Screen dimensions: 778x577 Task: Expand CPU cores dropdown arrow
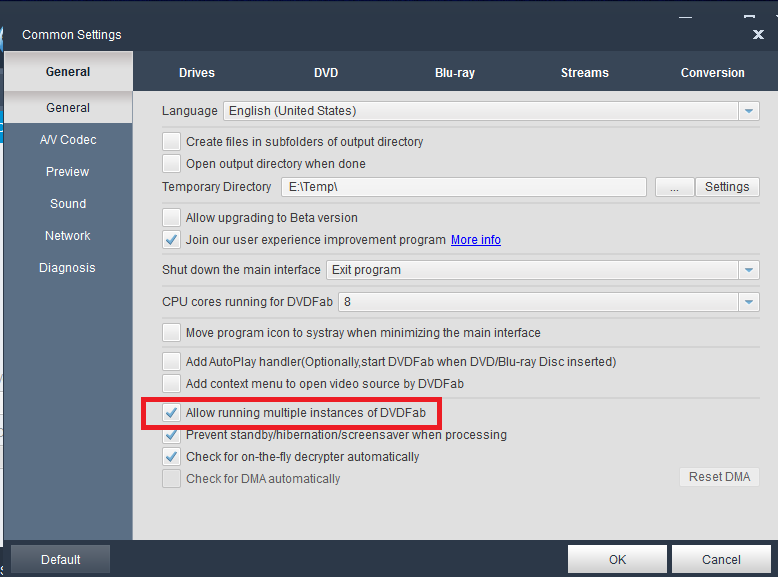[x=749, y=302]
